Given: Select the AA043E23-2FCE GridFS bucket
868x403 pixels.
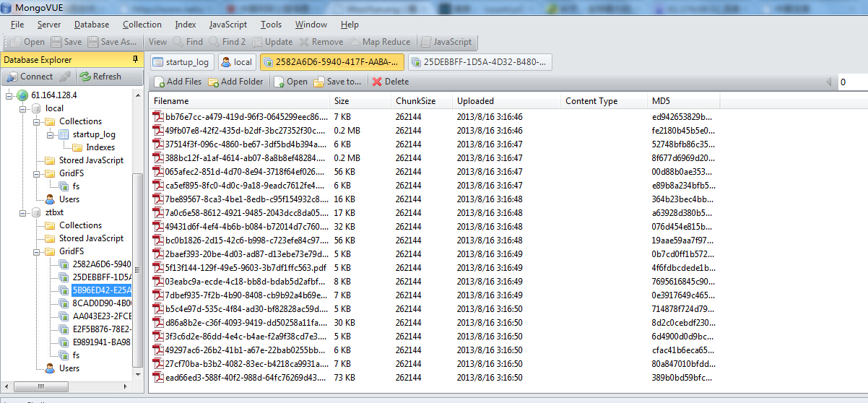Looking at the screenshot, I should click(101, 316).
